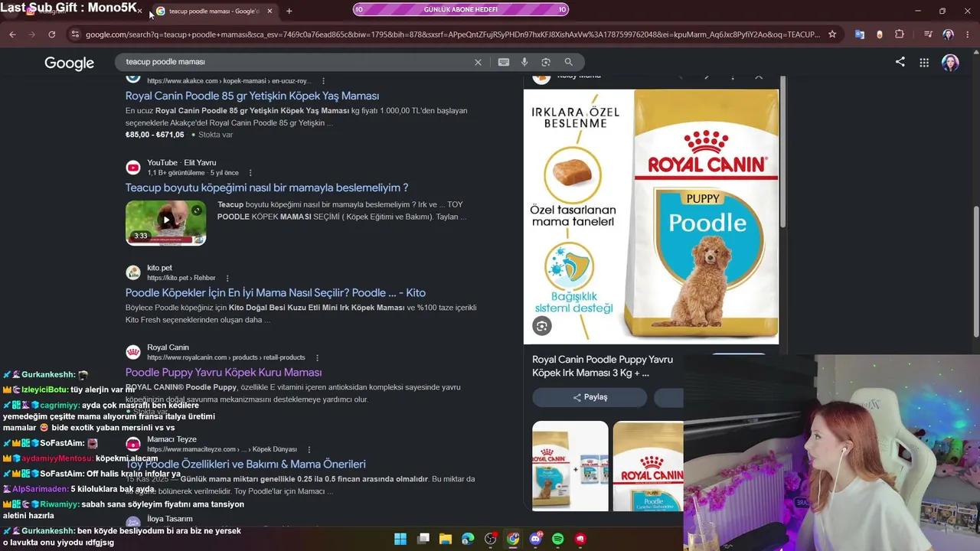Reload the current Google search page
The image size is (980, 551).
point(51,34)
